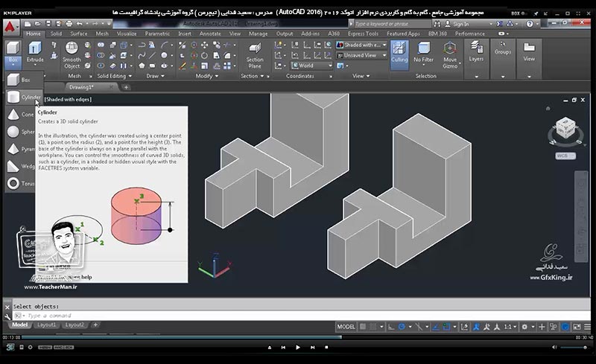Choose Wedge in the solid primitives list
596x364 pixels.
tap(21, 166)
